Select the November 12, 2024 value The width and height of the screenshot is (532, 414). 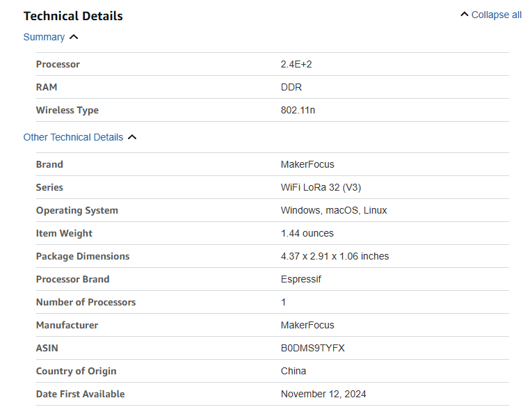[323, 394]
